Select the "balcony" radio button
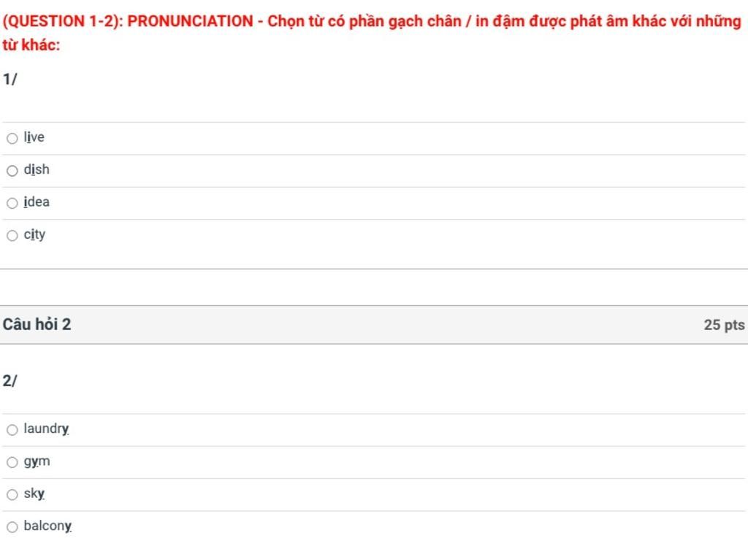Viewport: 748px width, 560px height. (12, 527)
